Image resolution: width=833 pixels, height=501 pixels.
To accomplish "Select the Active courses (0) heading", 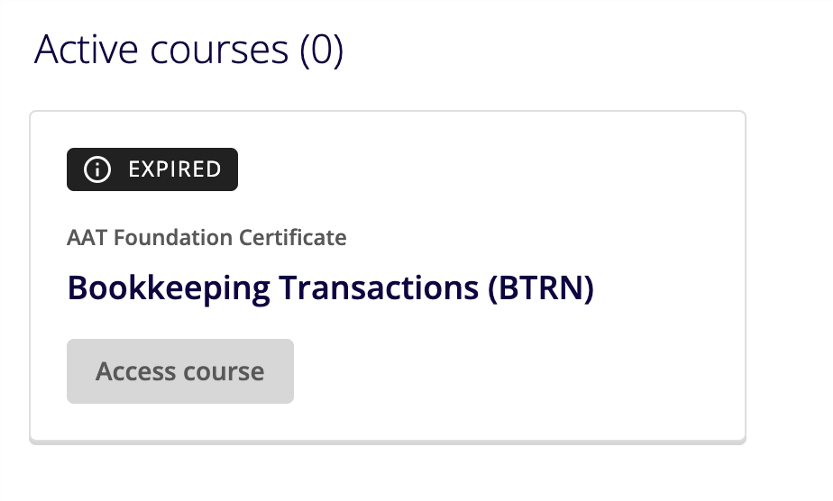I will pyautogui.click(x=189, y=50).
